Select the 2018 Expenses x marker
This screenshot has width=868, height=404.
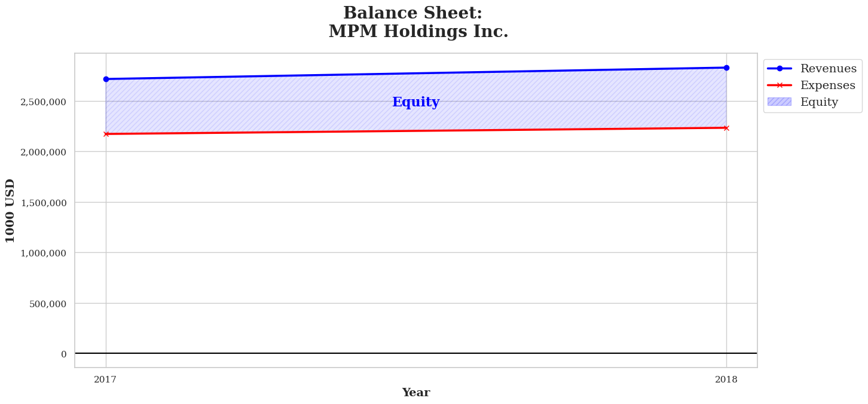click(x=726, y=128)
